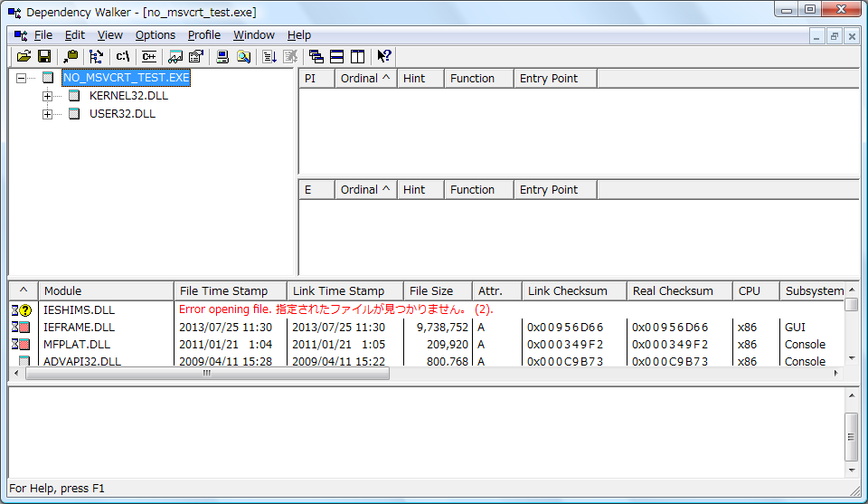Click IEFRAME.DLL in module list
Viewport: 868px width, 504px height.
pyautogui.click(x=80, y=328)
